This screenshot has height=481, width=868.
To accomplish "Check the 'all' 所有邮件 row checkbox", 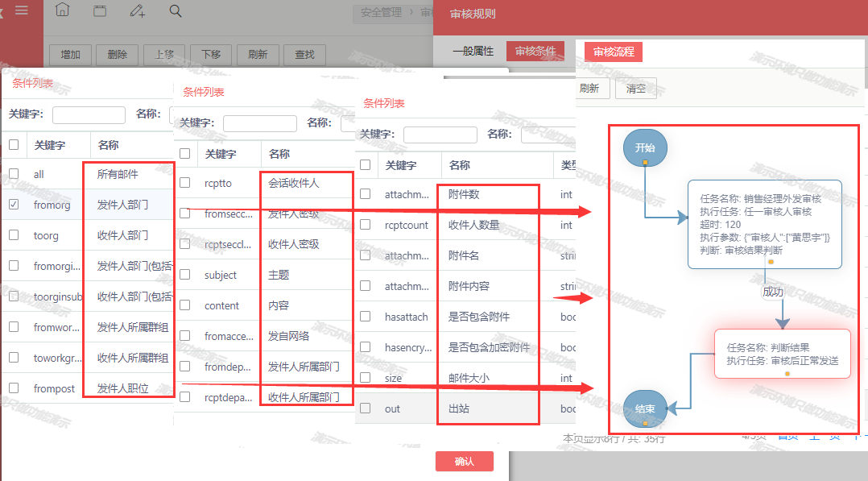I will [14, 174].
